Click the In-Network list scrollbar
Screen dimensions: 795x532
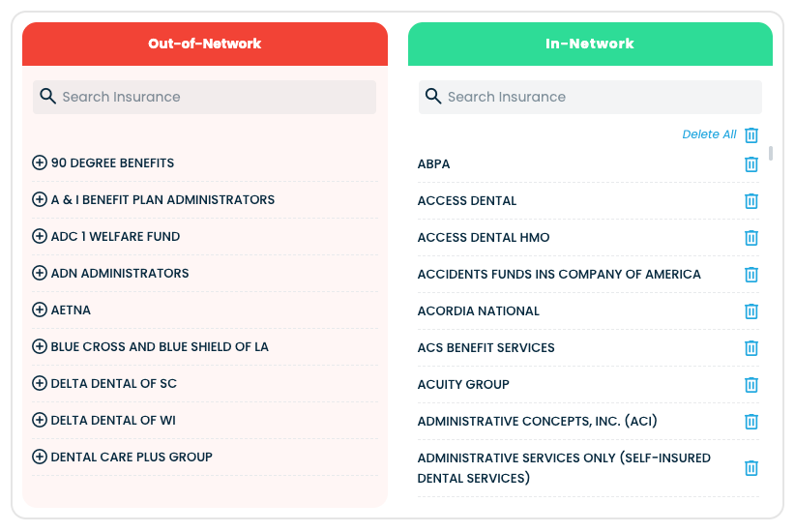click(771, 153)
